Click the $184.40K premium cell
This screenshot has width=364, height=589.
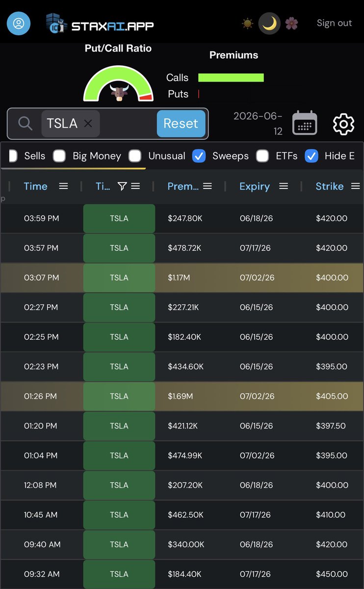click(185, 574)
